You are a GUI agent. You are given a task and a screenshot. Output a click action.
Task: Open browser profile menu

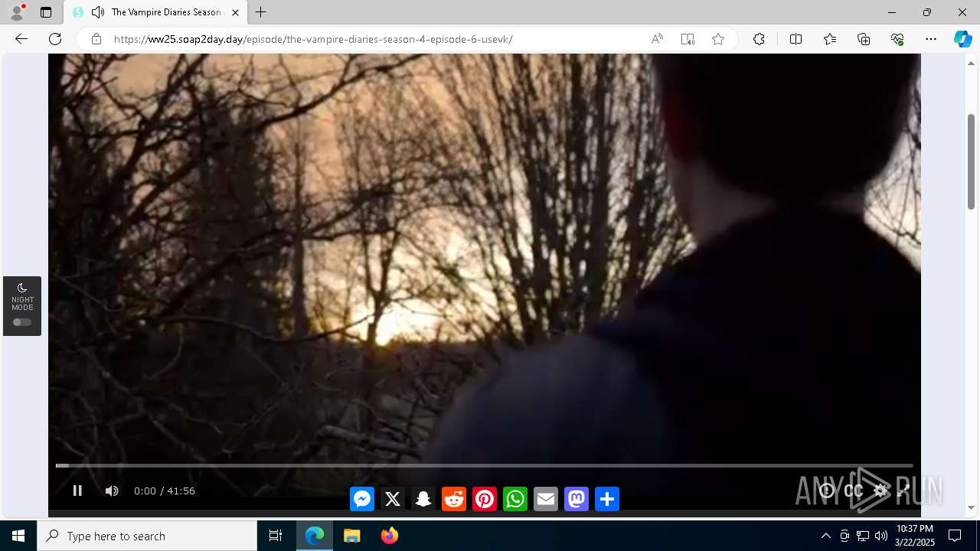pyautogui.click(x=17, y=12)
